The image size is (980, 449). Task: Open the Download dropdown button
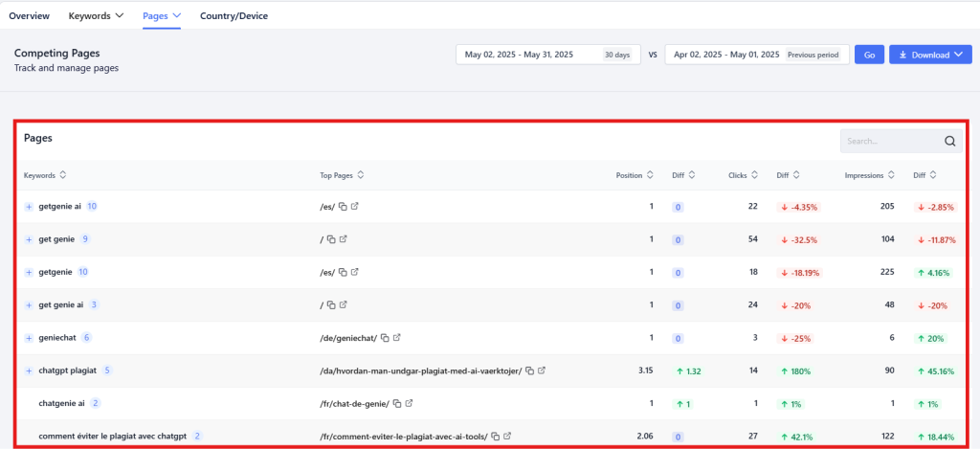pos(930,55)
